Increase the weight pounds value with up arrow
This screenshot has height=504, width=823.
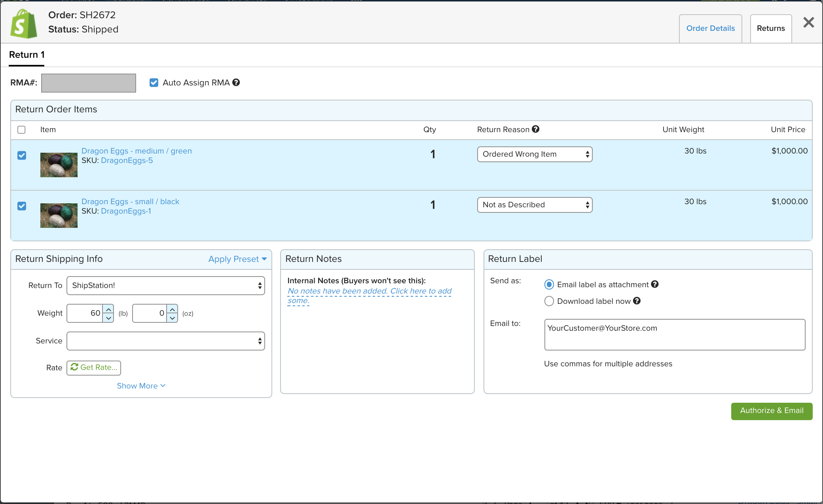click(x=108, y=309)
